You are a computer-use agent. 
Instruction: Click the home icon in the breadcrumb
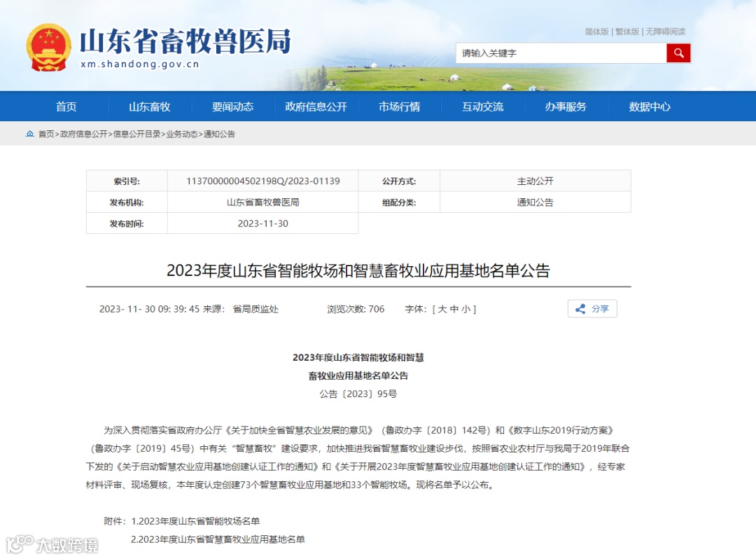pyautogui.click(x=30, y=134)
